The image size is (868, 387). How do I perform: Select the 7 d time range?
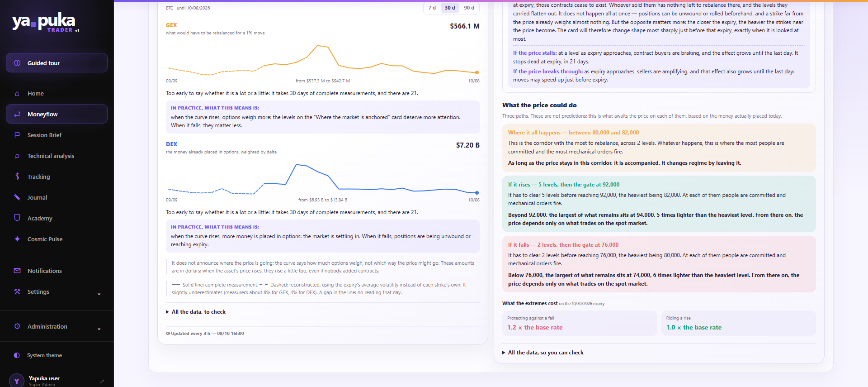432,8
